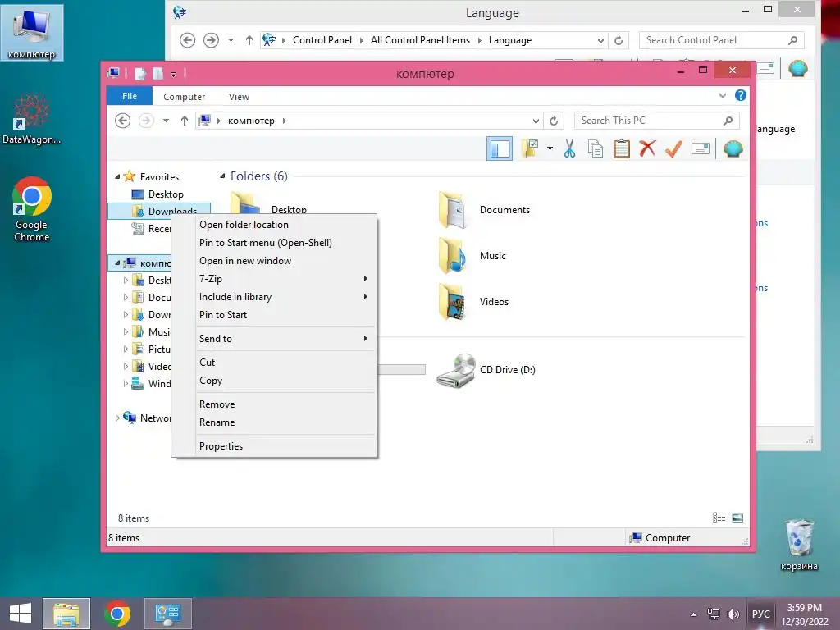Collapse the Favorites tree node
Screen dimensions: 840x630
coord(117,177)
